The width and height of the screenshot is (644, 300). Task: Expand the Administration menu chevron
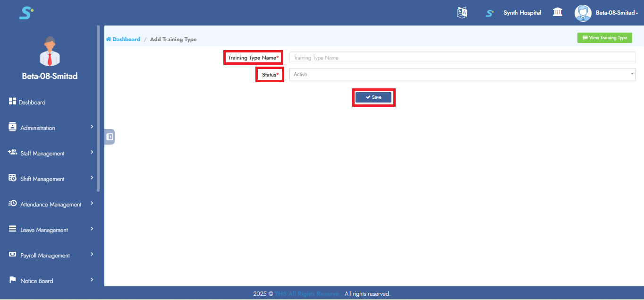(x=92, y=127)
